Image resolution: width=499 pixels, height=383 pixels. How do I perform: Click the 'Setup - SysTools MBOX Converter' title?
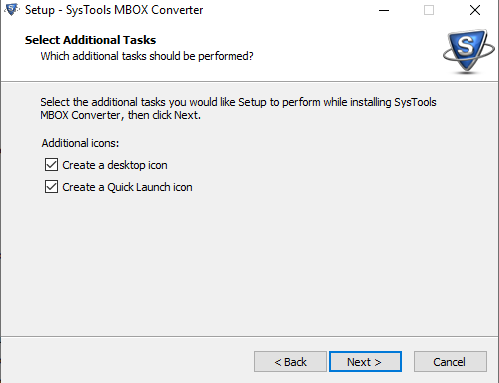click(114, 10)
